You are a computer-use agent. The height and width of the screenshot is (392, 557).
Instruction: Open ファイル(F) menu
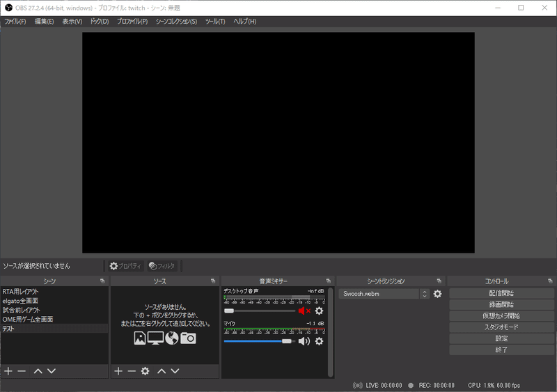point(15,22)
